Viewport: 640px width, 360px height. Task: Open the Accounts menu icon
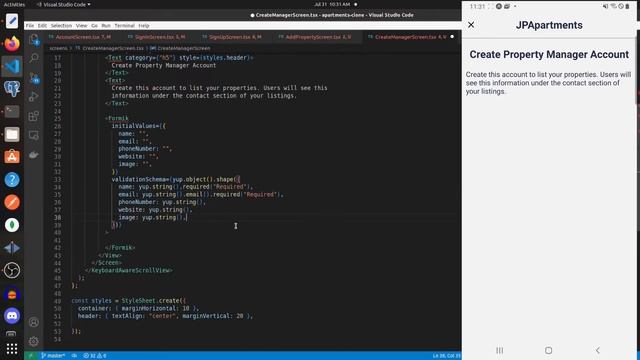pyautogui.click(x=34, y=322)
